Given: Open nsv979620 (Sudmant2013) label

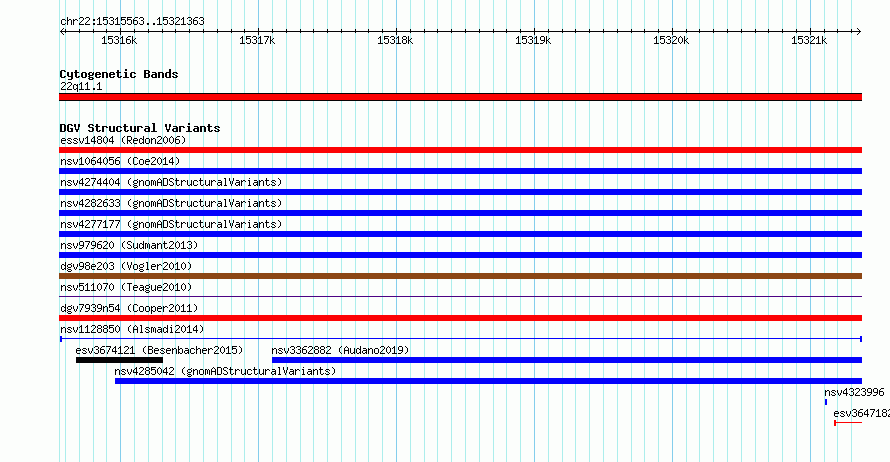Looking at the screenshot, I should tap(129, 245).
